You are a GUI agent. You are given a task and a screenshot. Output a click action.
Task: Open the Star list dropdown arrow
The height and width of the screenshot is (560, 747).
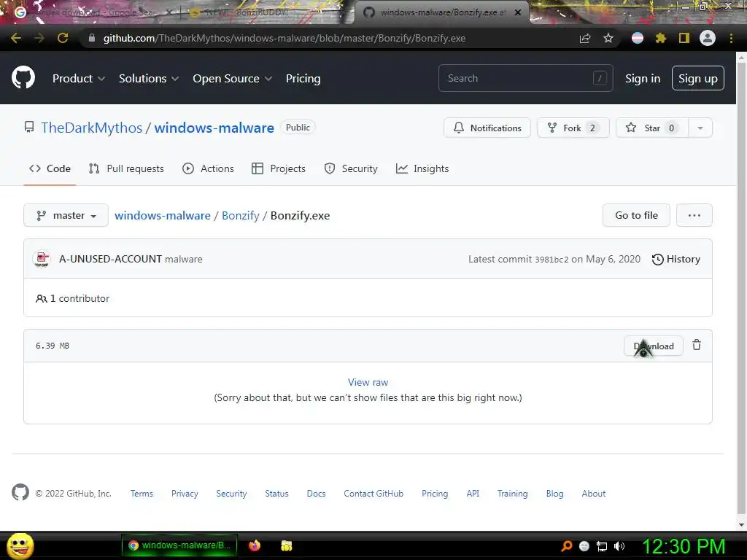[x=700, y=128]
